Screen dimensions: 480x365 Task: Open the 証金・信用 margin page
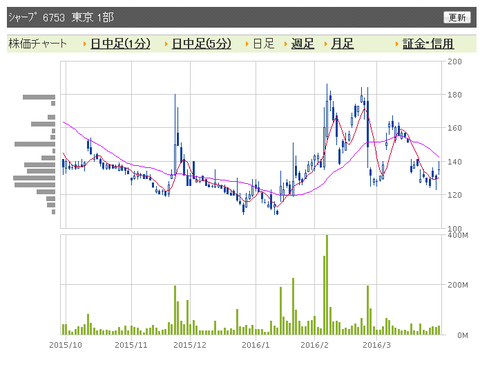point(428,44)
